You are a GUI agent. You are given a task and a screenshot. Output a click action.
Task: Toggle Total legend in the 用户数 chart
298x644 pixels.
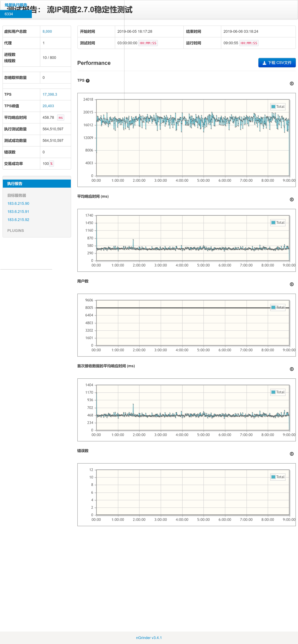273,307
